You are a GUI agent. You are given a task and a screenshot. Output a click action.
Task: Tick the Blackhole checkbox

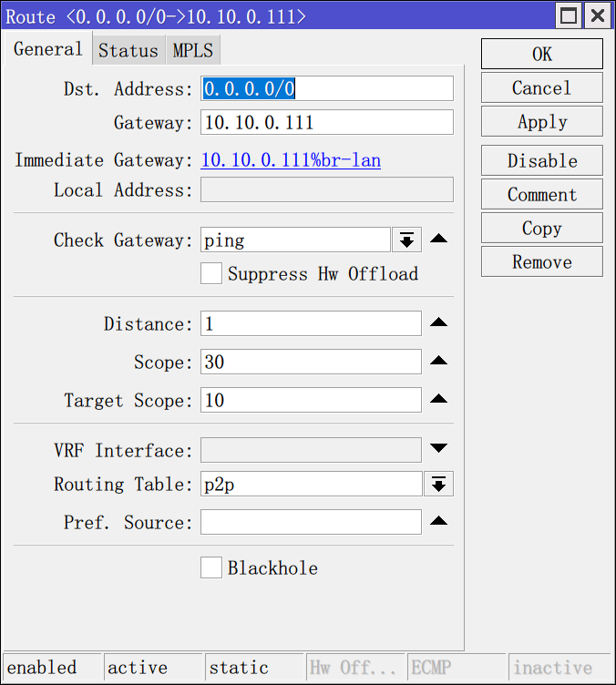click(211, 567)
